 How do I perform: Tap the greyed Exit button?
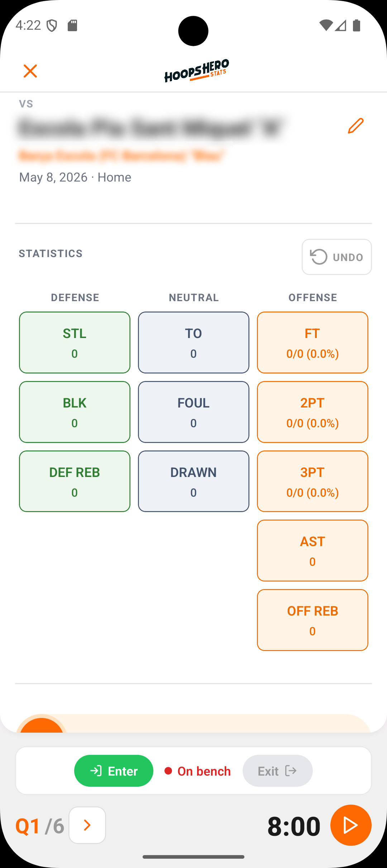coord(277,771)
